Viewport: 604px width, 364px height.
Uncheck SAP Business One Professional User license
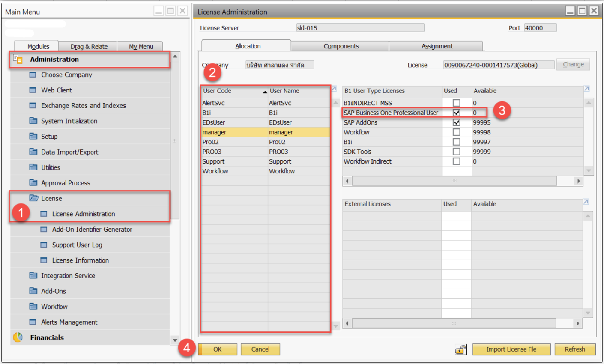[457, 113]
